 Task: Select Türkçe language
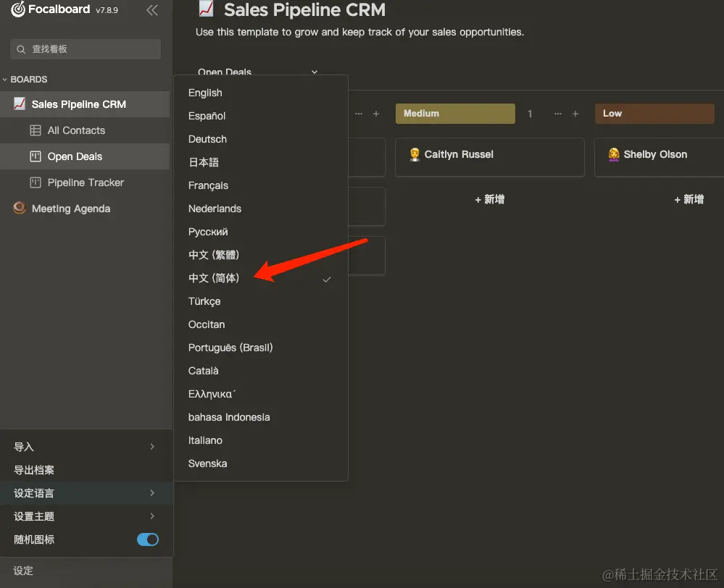pyautogui.click(x=261, y=301)
